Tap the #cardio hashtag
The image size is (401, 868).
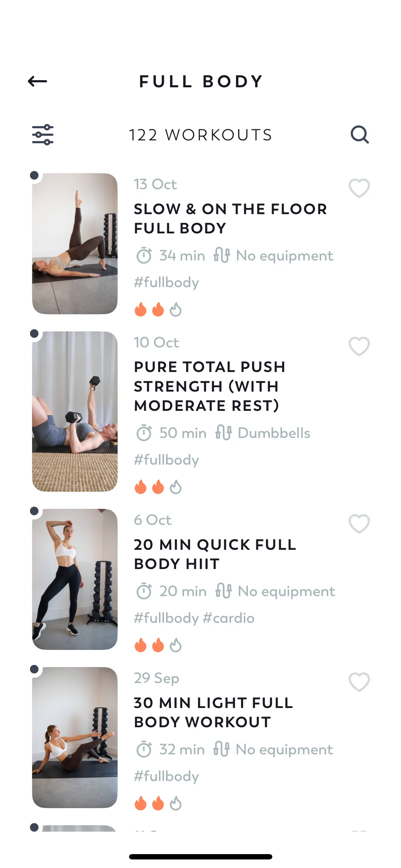228,618
